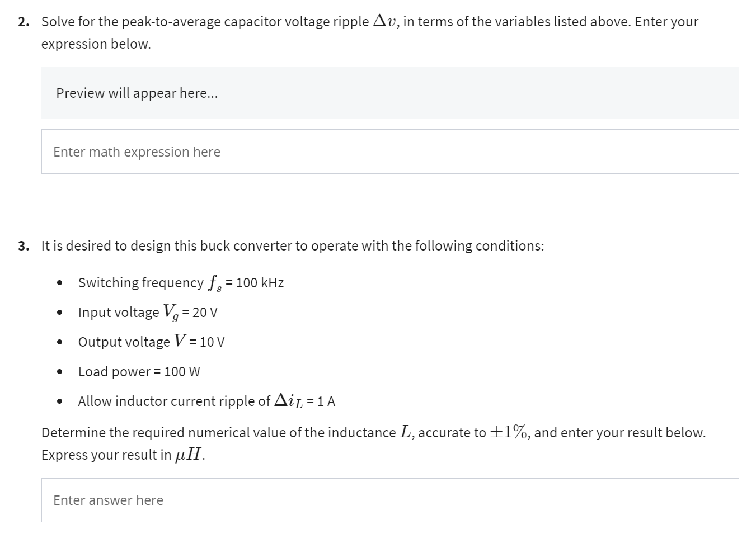Select the inductor current ripple bullet
Viewport: 756px width, 534px height.
coord(206,400)
